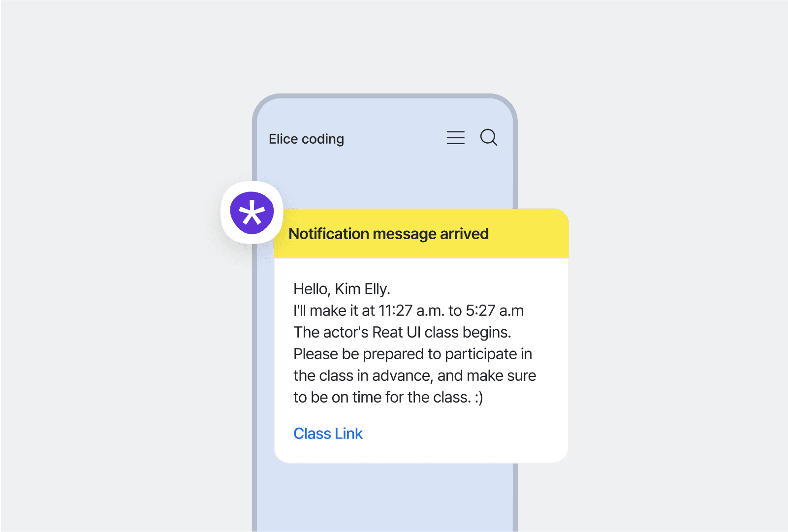Screen dimensions: 788x532
Task: Tap the magnifier search icon
Action: coord(489,137)
